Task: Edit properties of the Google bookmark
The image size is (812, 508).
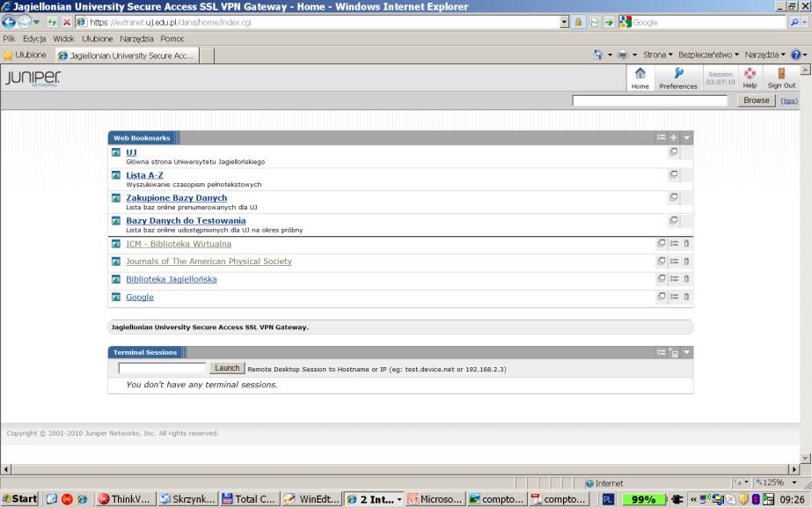Action: [x=674, y=297]
